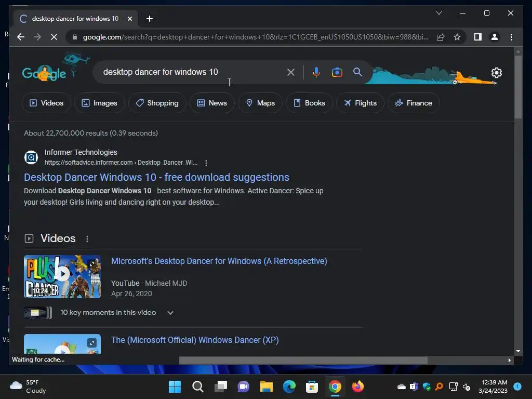This screenshot has height=399, width=532.
Task: Open notification center badge
Action: coord(517,387)
